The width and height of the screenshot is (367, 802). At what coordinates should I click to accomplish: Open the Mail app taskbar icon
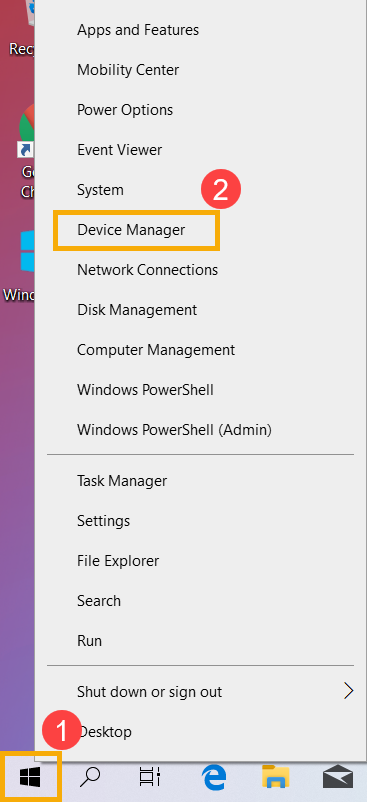pyautogui.click(x=337, y=777)
